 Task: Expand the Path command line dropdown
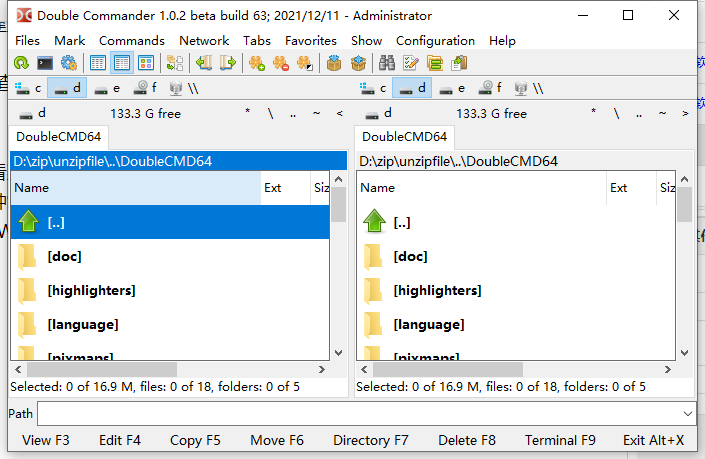(687, 414)
